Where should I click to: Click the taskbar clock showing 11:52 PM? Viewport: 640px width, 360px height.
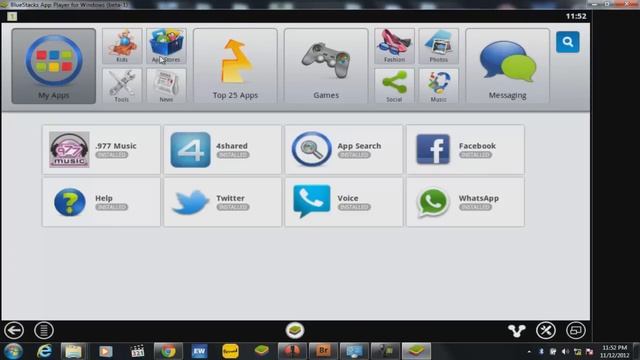(614, 351)
